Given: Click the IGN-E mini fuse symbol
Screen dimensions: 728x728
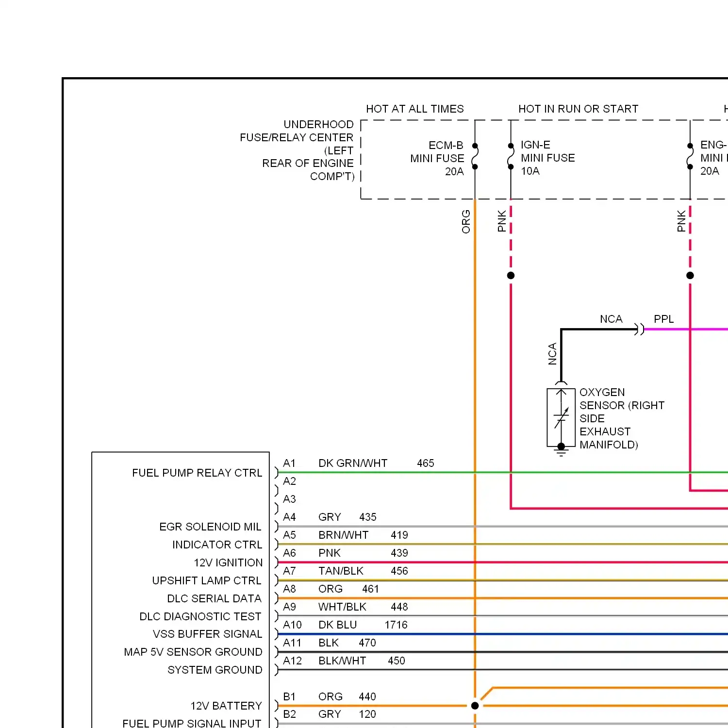Looking at the screenshot, I should (511, 156).
